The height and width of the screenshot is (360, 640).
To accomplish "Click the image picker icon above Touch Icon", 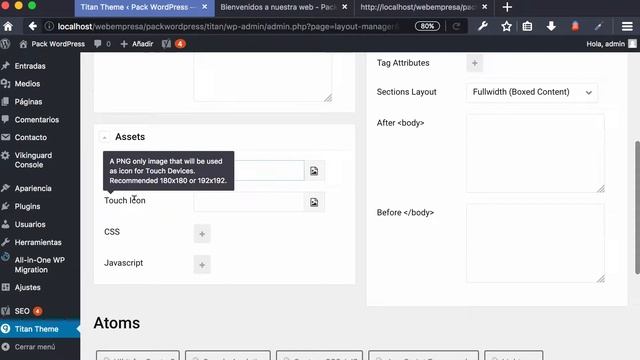I will pyautogui.click(x=314, y=171).
